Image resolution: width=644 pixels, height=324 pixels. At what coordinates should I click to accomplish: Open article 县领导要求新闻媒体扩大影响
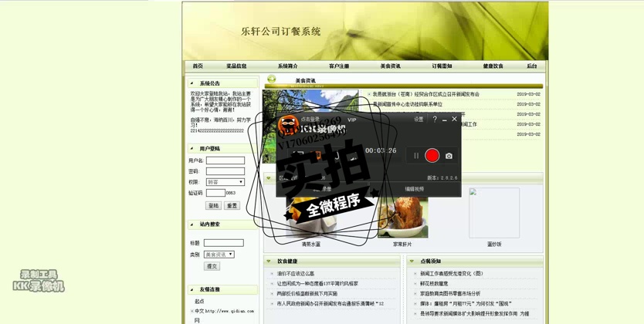pyautogui.click(x=474, y=314)
